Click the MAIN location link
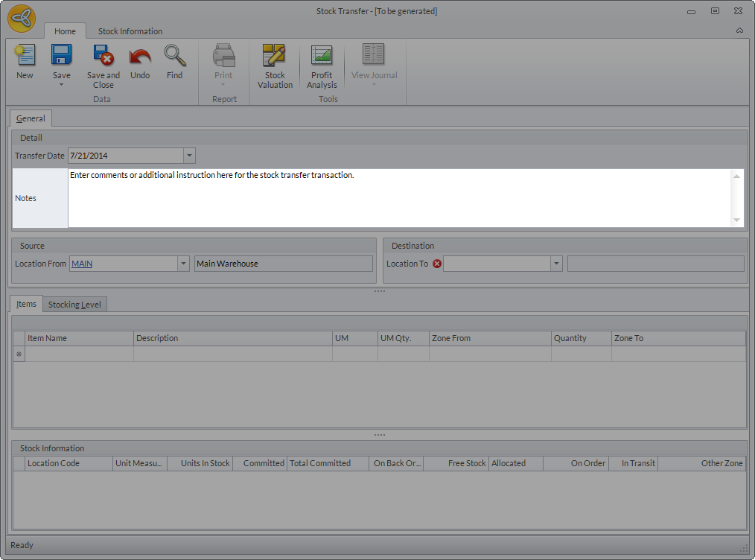This screenshot has height=560, width=755. [82, 264]
